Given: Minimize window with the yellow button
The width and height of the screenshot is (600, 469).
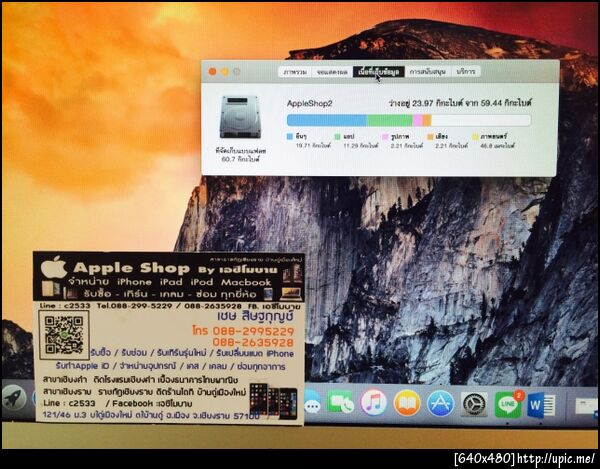Looking at the screenshot, I should click(225, 72).
